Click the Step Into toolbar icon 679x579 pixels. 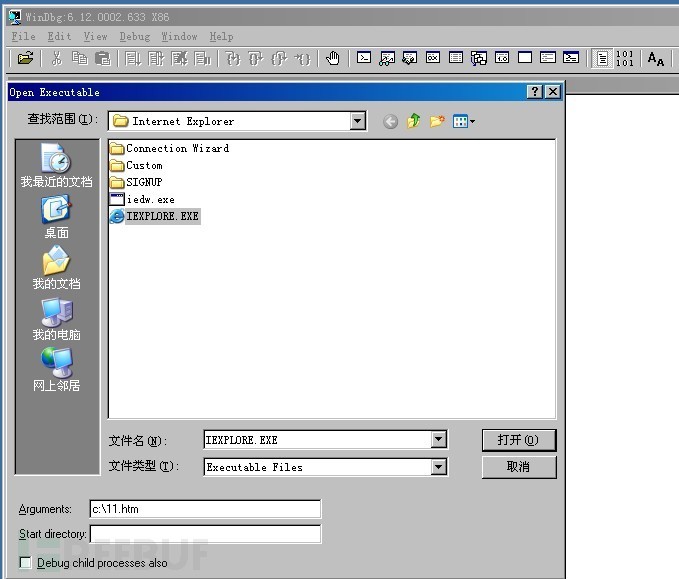point(233,58)
